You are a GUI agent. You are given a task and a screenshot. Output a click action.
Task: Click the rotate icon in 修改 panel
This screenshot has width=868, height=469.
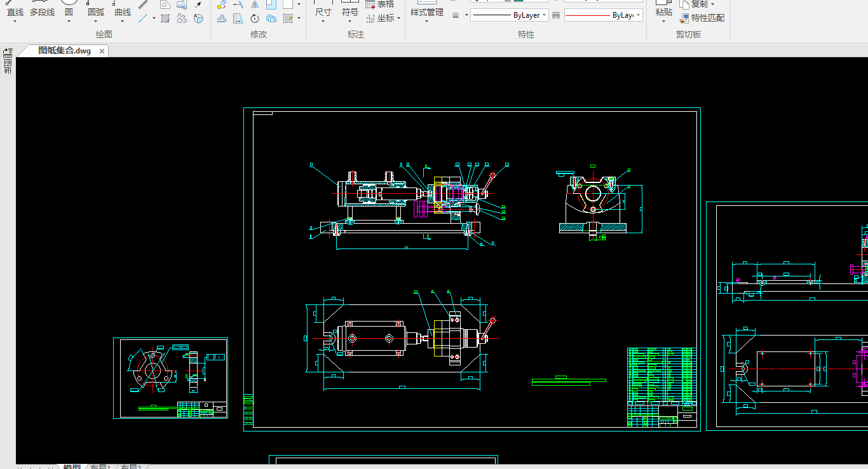click(255, 18)
